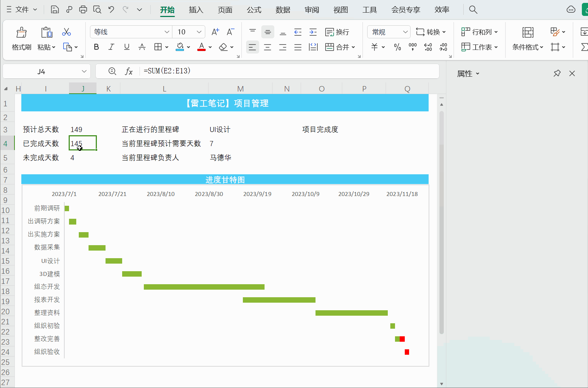Align text to the right
588x388 pixels.
[283, 47]
